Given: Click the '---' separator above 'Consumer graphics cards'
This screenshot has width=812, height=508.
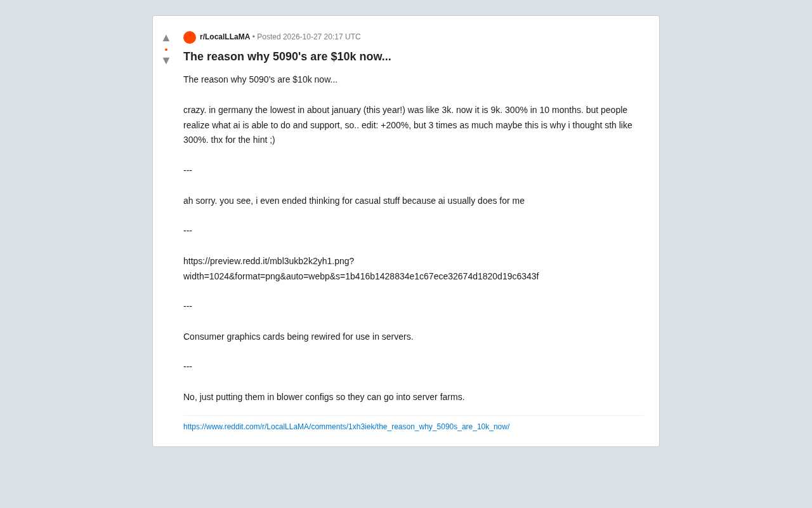Looking at the screenshot, I should 188,306.
